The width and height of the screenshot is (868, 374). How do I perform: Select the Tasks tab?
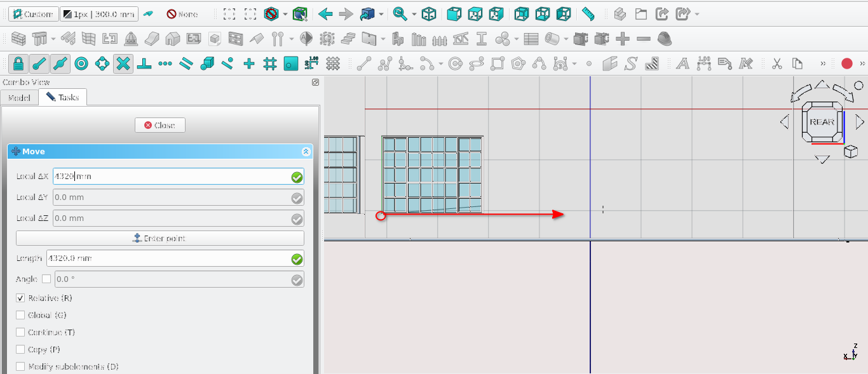(62, 98)
